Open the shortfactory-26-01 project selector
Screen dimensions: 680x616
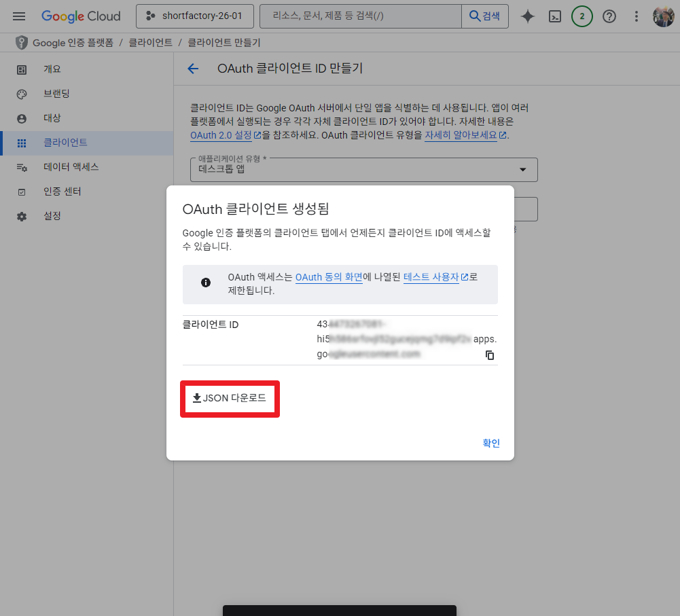[x=195, y=16]
